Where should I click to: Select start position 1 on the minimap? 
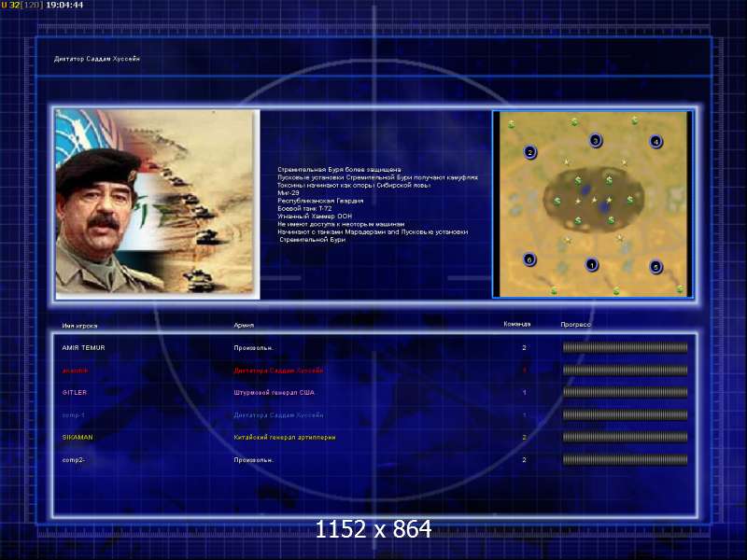[592, 265]
